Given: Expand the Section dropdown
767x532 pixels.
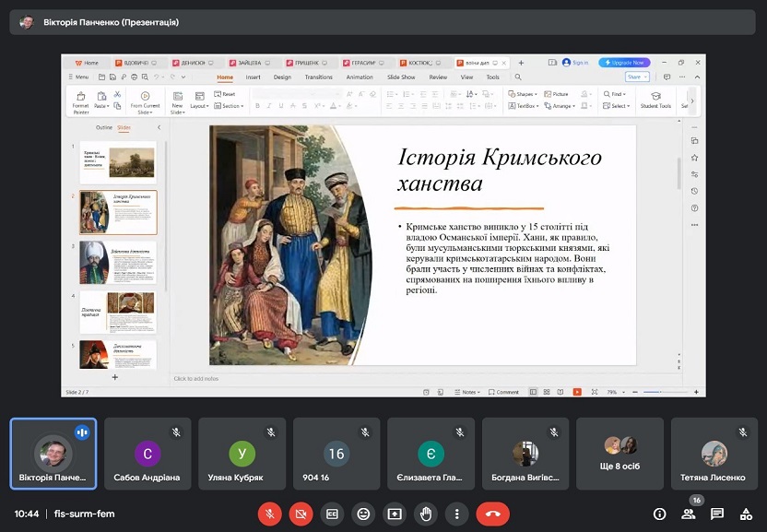Looking at the screenshot, I should [x=229, y=106].
